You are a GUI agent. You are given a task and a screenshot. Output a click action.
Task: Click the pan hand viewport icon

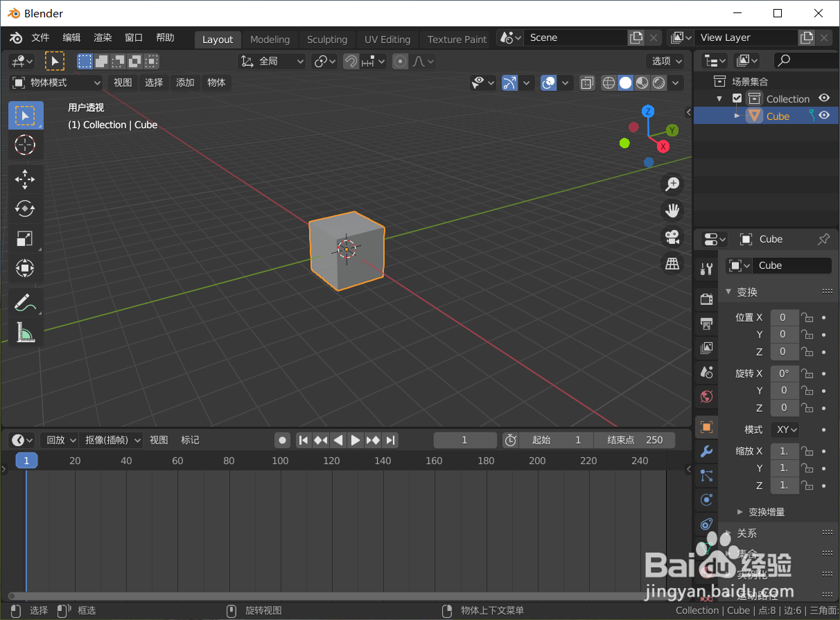pyautogui.click(x=672, y=210)
